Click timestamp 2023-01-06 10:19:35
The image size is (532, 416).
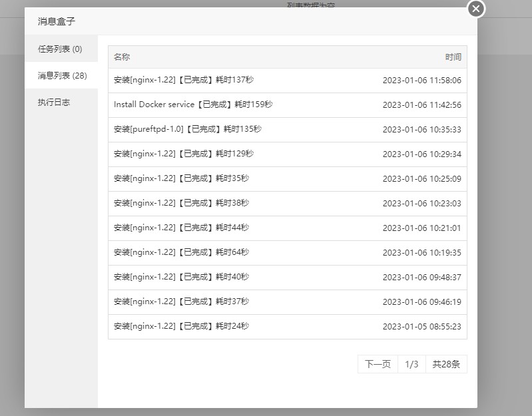[x=421, y=252]
